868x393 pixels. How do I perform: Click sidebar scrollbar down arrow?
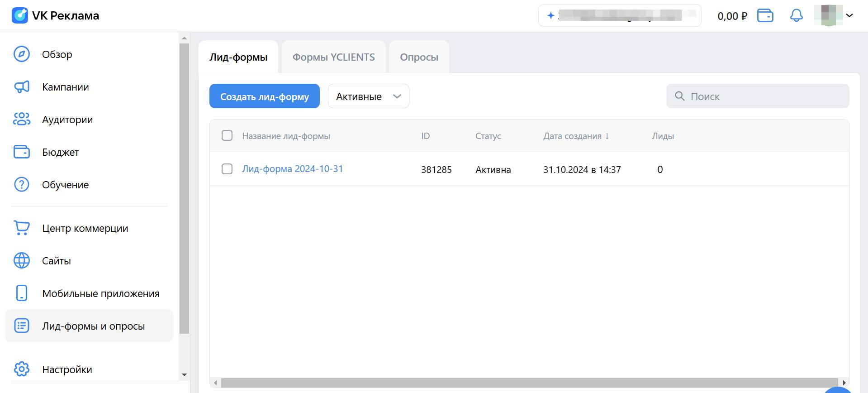184,375
